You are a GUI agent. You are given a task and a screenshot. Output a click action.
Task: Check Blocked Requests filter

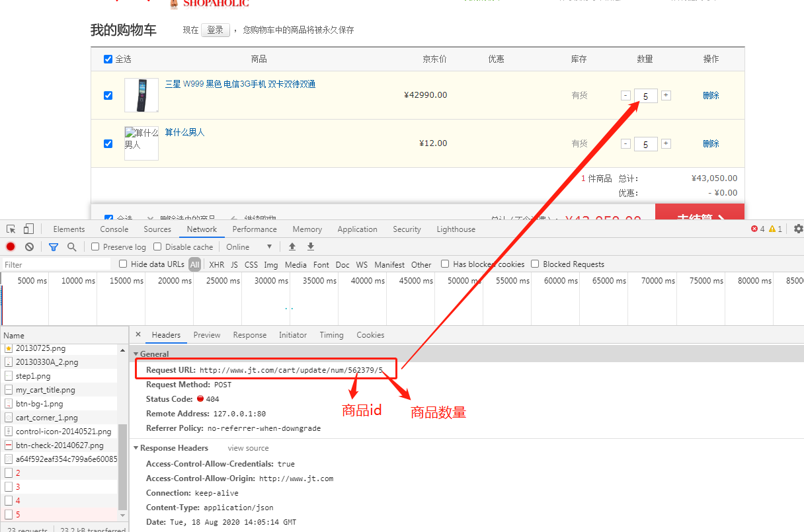coord(535,264)
